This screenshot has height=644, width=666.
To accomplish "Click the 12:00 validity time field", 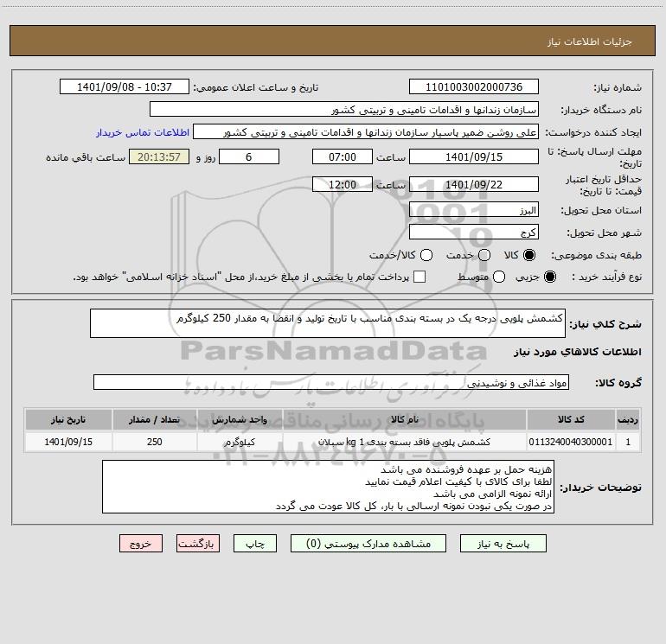I will [343, 184].
